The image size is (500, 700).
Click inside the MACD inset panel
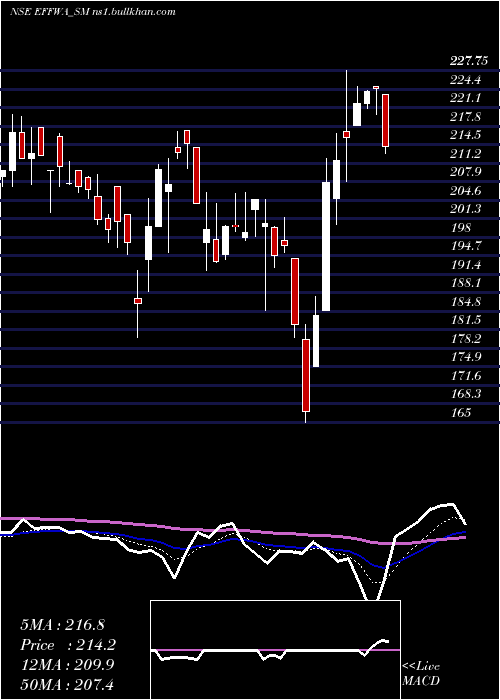point(275,650)
